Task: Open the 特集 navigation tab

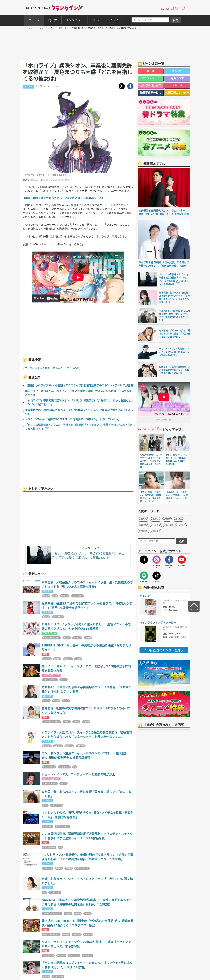Action: (53, 20)
